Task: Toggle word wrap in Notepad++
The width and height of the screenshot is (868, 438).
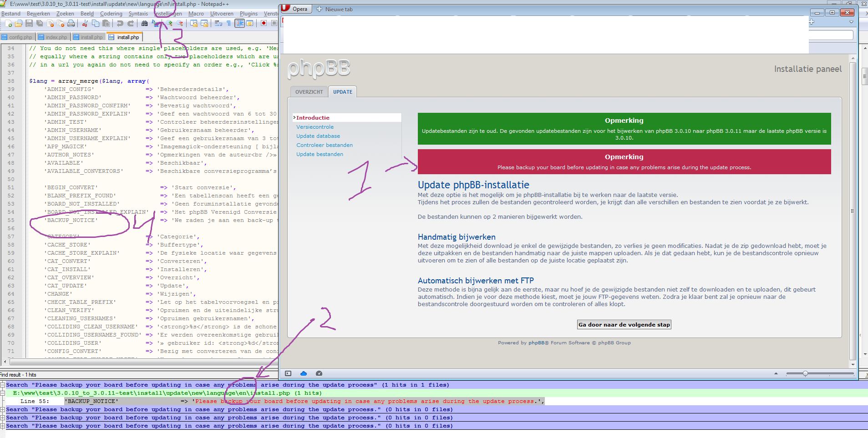Action: [x=218, y=23]
